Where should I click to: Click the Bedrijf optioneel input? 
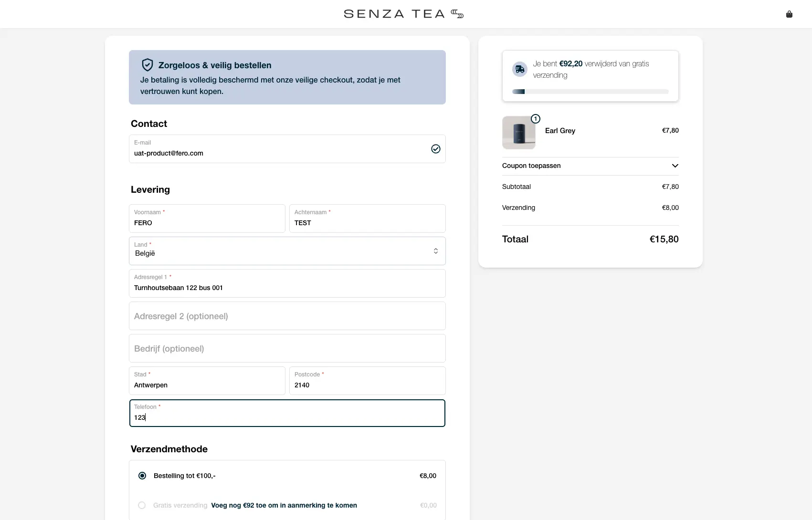tap(286, 348)
